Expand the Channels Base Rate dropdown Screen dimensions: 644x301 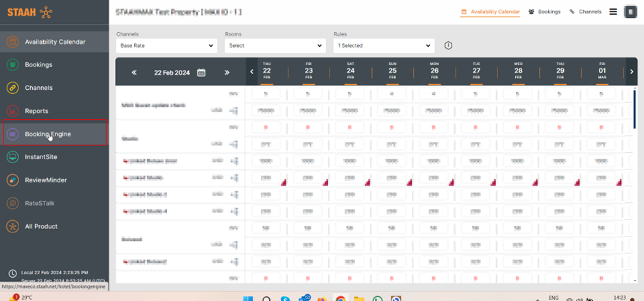point(166,46)
